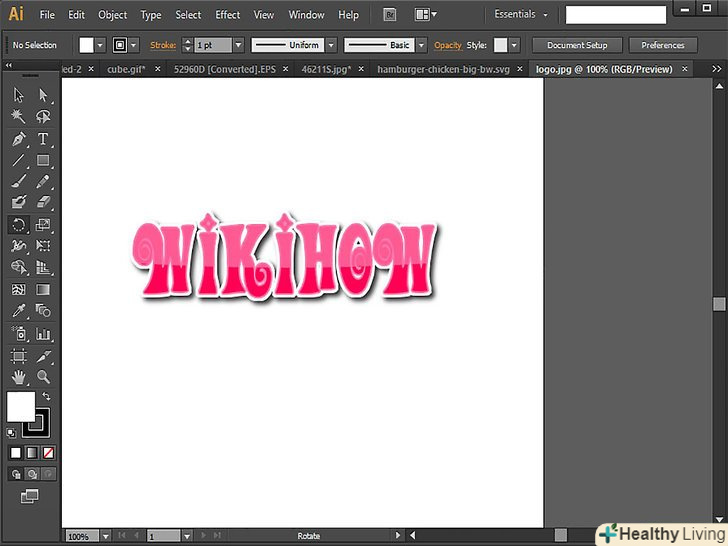Open the Basic brush definition dropdown
Viewport: 728px width, 546px height.
(421, 46)
